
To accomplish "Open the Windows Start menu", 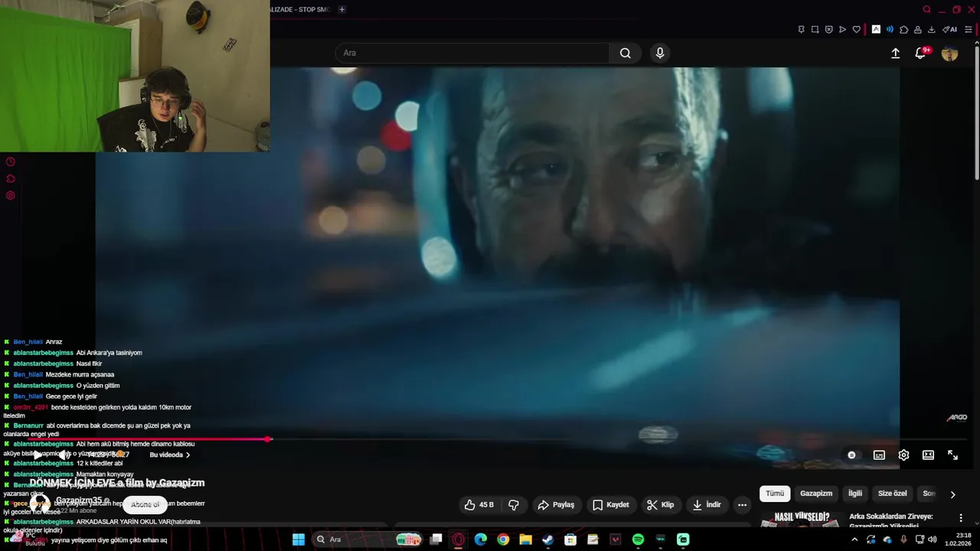I will [x=298, y=540].
